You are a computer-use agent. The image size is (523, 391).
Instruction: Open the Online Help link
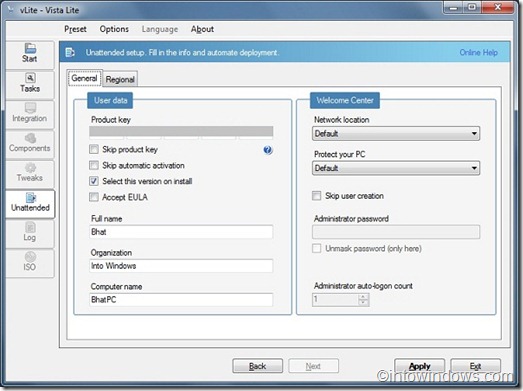click(479, 52)
